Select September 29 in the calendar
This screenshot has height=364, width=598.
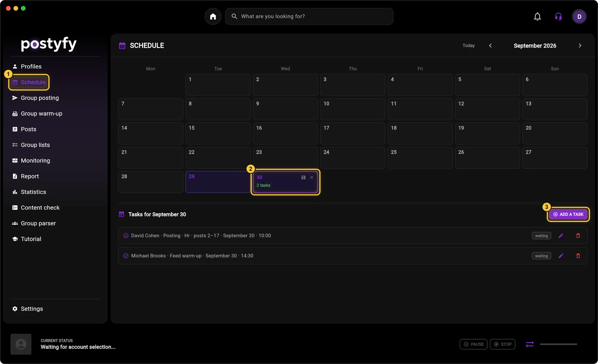point(218,182)
